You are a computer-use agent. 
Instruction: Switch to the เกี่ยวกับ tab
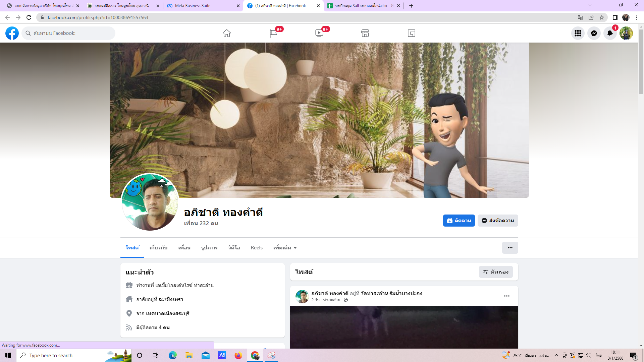[158, 248]
